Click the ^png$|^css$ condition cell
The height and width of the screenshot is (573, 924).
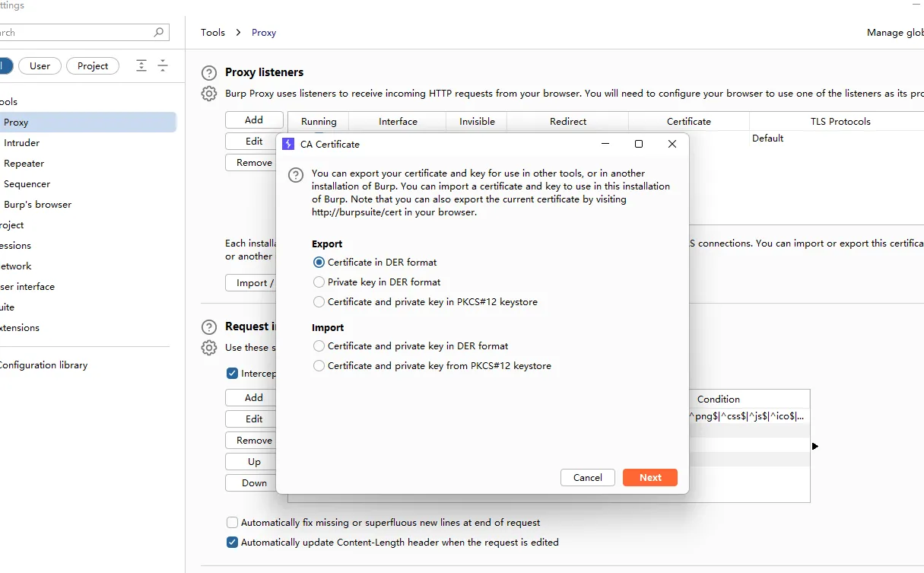749,416
